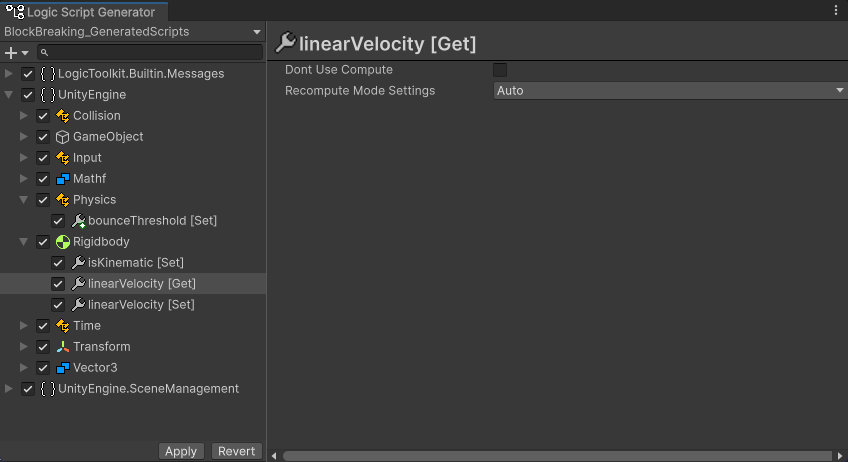Screen dimensions: 848x462
Task: Click the Mathf struct icon
Action: coord(62,179)
